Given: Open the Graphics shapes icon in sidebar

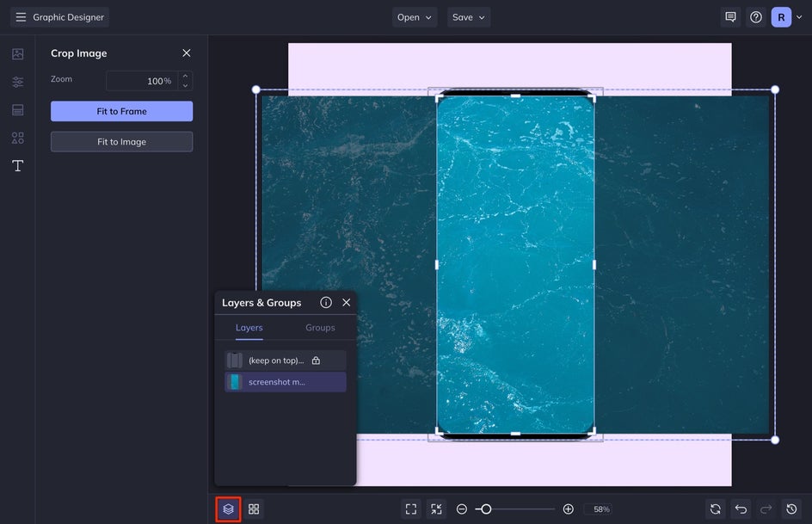Looking at the screenshot, I should [x=17, y=138].
